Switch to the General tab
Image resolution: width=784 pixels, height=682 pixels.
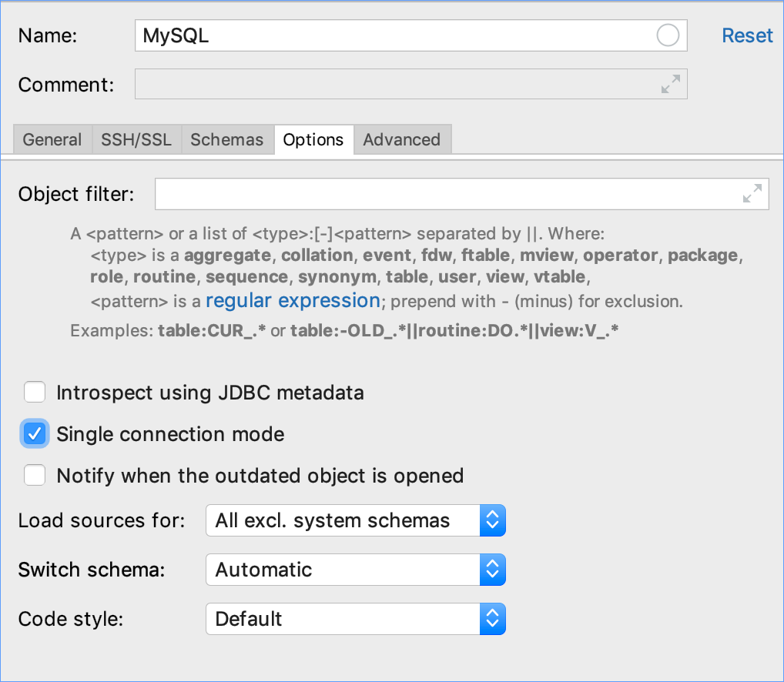(x=52, y=139)
